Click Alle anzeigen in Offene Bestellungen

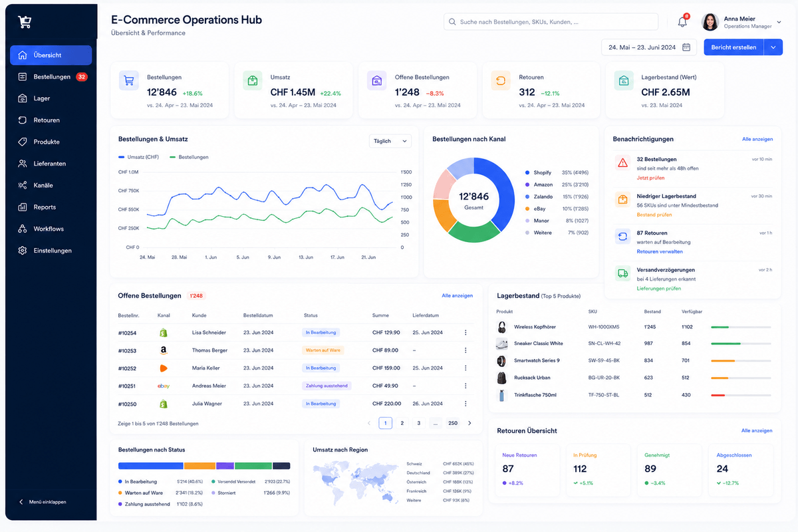(x=458, y=295)
